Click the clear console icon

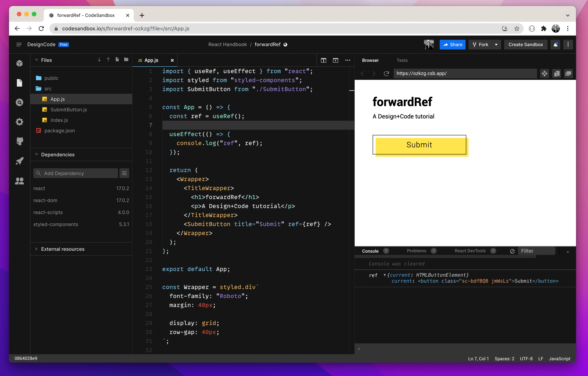pos(512,251)
